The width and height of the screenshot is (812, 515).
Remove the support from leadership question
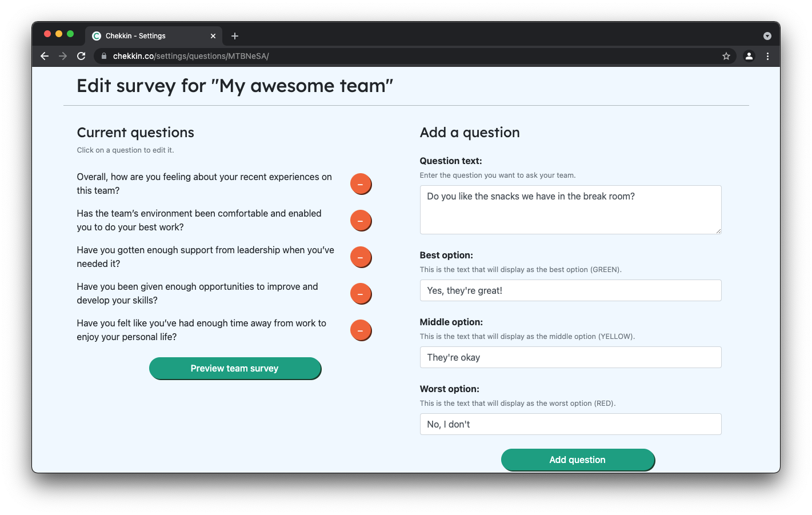[x=361, y=257]
